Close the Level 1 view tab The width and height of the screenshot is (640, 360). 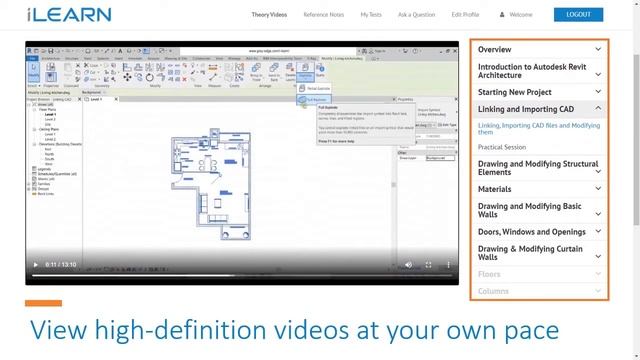point(116,99)
